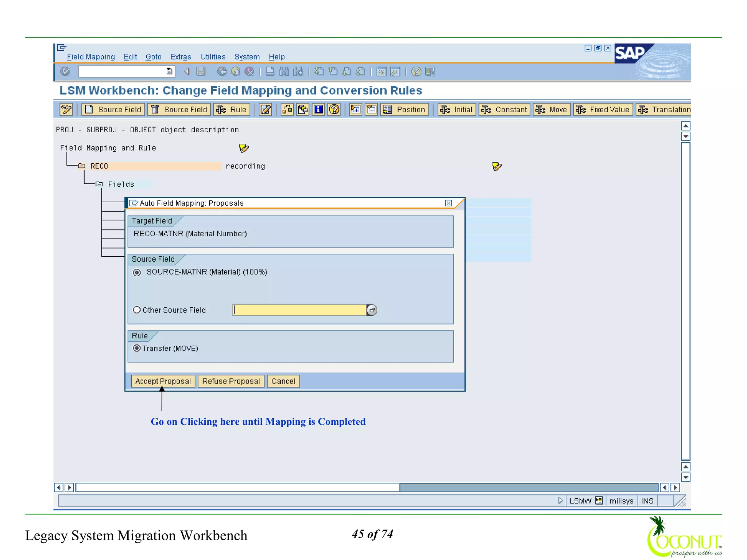Click the Refuse Proposal button

pyautogui.click(x=231, y=381)
